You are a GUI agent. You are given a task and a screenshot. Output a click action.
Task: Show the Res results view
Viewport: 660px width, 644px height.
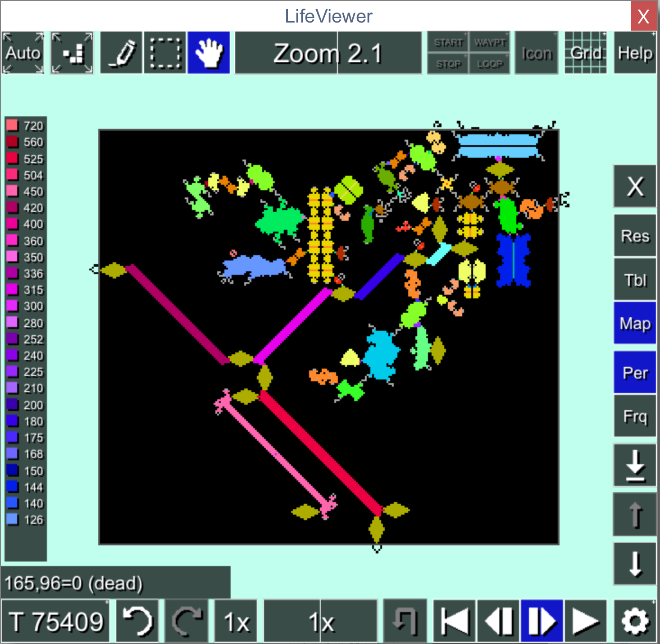(x=635, y=236)
